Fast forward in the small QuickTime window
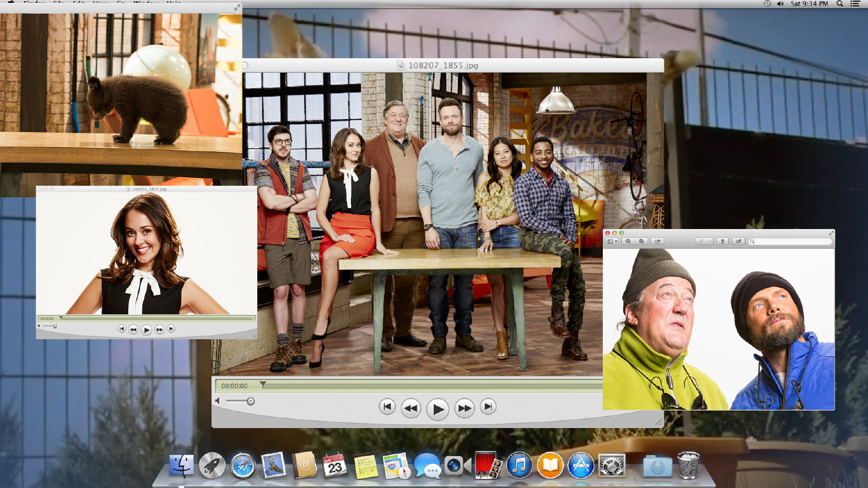Image resolution: width=868 pixels, height=488 pixels. 159,329
